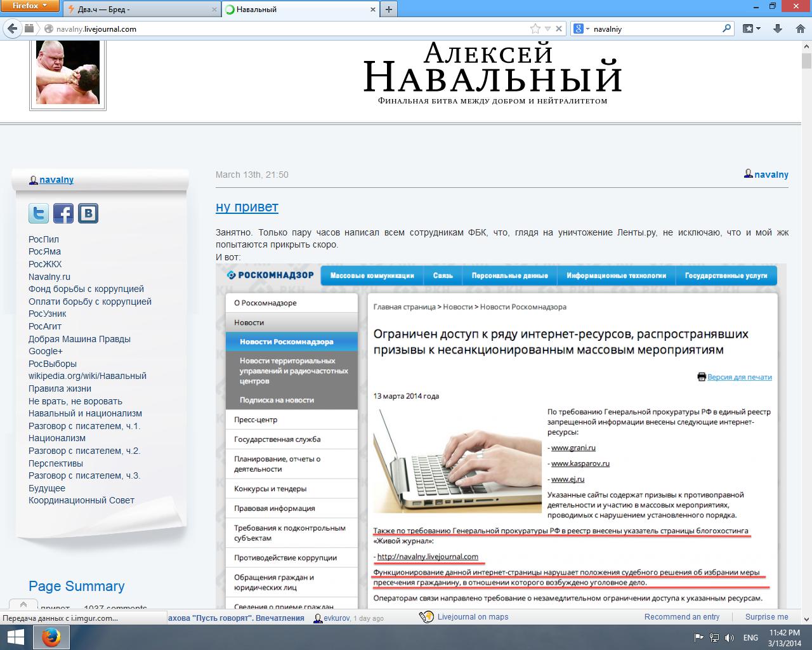Open the "РосВыборы" sidebar link
The image size is (812, 650).
pyautogui.click(x=53, y=364)
